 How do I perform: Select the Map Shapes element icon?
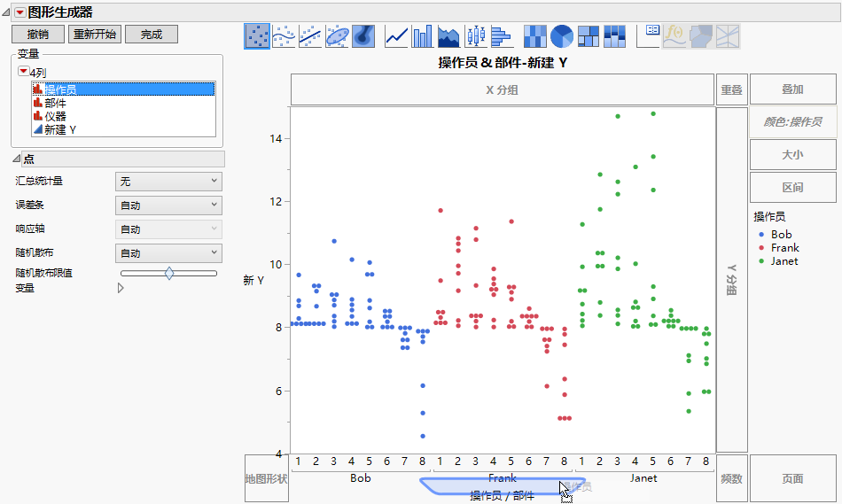click(x=701, y=36)
